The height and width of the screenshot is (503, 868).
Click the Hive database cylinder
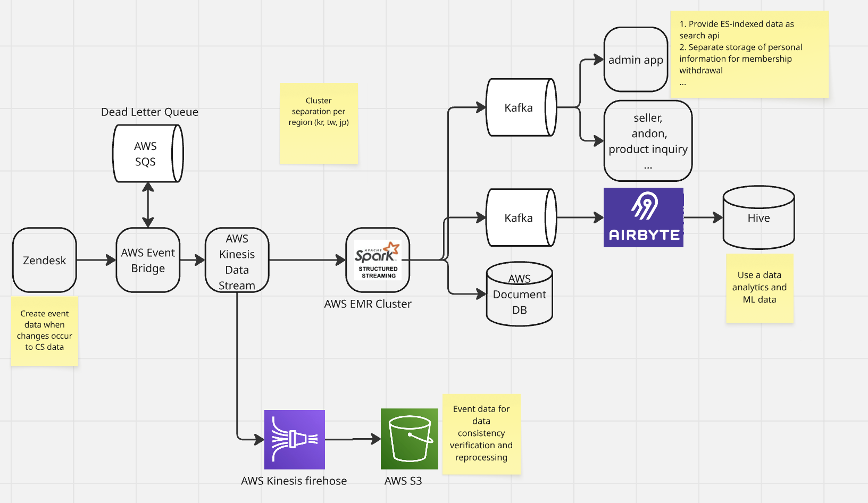coord(758,217)
